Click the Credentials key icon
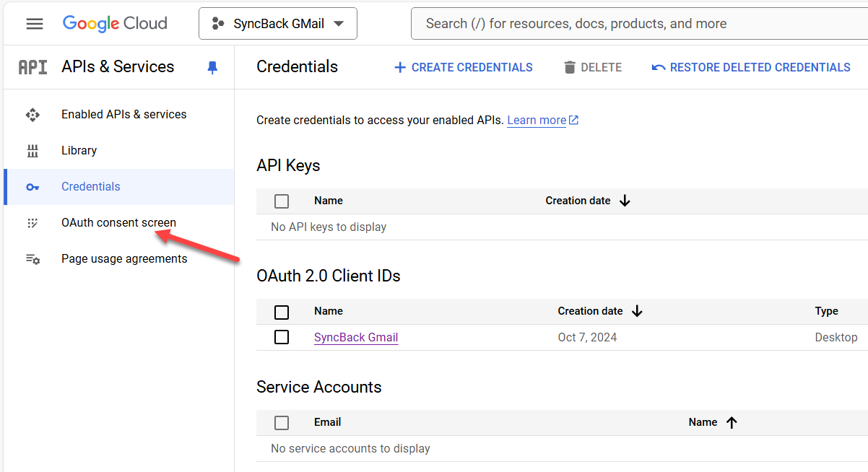 (32, 187)
